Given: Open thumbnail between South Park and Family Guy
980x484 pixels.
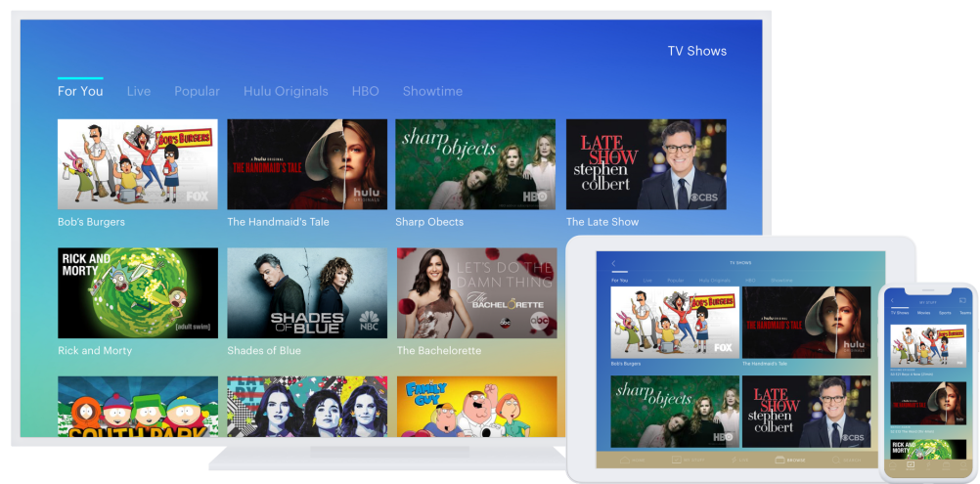Looking at the screenshot, I should (x=307, y=407).
